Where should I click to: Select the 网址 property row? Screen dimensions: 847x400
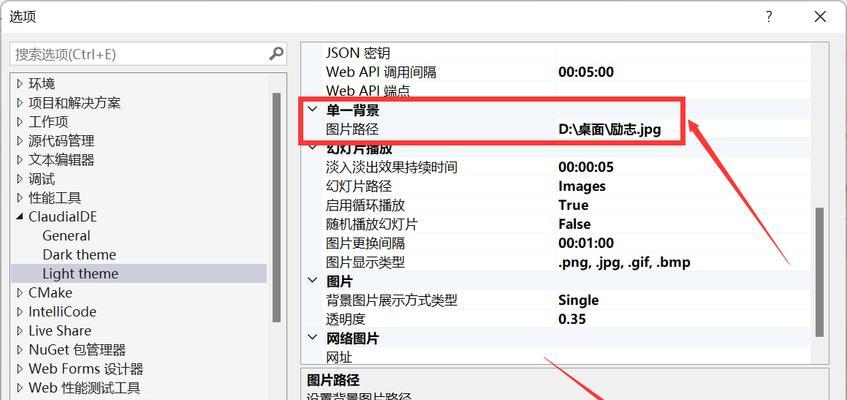pyautogui.click(x=567, y=357)
